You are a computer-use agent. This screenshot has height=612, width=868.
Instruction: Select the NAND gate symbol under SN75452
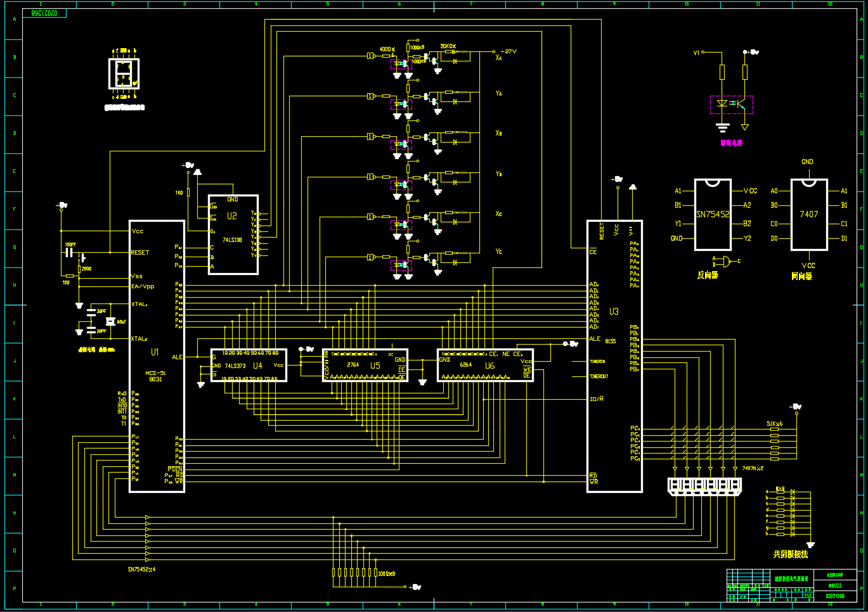point(727,261)
